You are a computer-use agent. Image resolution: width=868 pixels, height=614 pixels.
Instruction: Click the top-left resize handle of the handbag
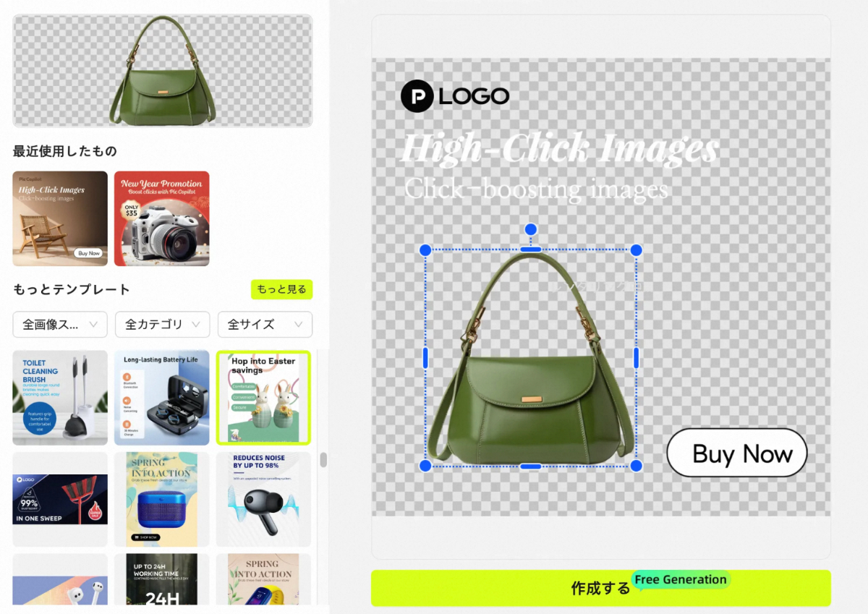pyautogui.click(x=425, y=250)
